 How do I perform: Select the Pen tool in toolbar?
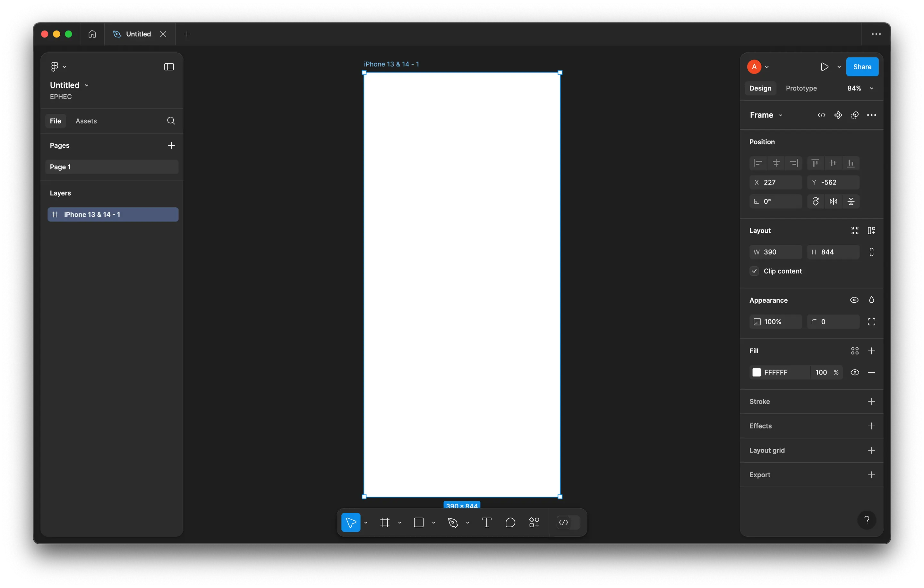point(453,523)
